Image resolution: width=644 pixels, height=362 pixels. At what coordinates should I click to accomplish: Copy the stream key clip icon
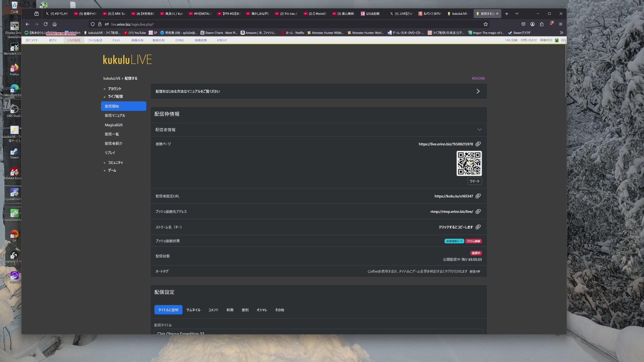coord(478,227)
